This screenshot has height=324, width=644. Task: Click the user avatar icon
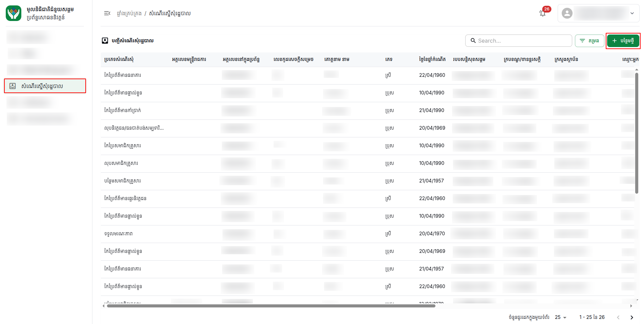pyautogui.click(x=567, y=13)
